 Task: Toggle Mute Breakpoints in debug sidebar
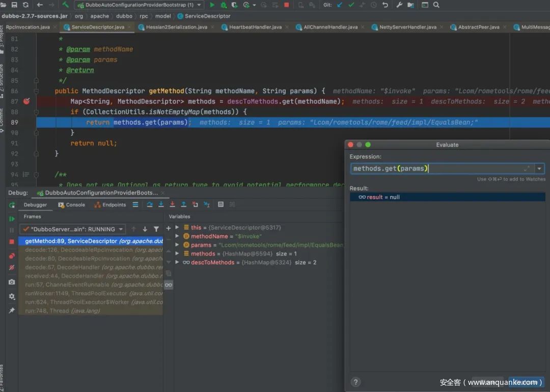(12, 268)
